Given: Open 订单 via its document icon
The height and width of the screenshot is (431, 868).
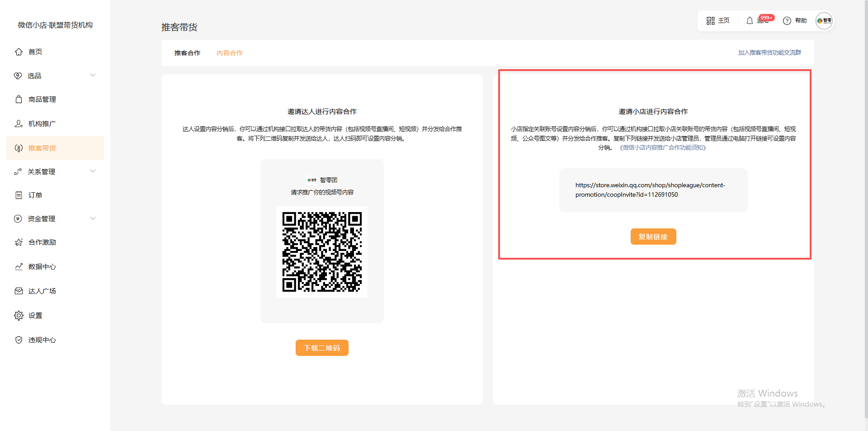Looking at the screenshot, I should pyautogui.click(x=19, y=195).
